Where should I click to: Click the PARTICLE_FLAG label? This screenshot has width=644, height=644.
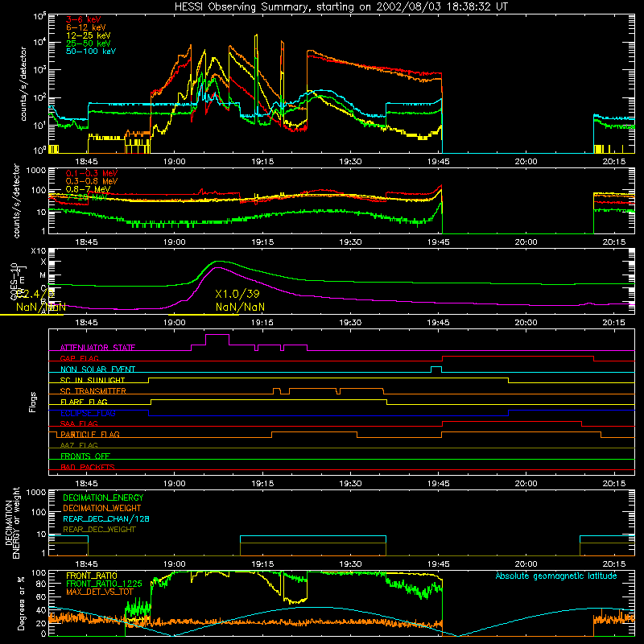90,435
